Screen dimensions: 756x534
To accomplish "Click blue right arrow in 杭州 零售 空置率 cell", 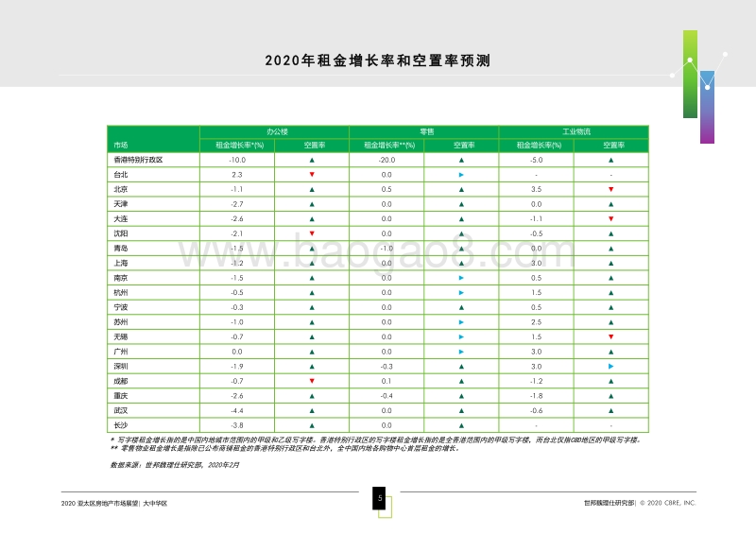I will (461, 293).
